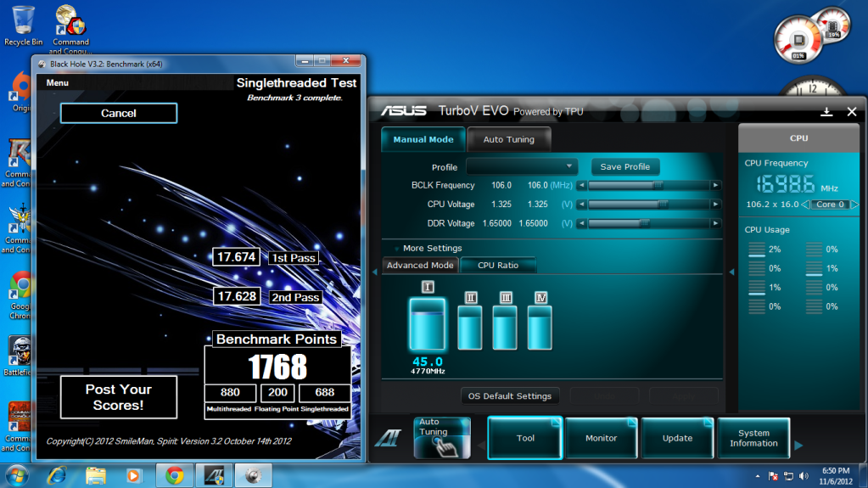
Task: Click the 17.674 1st Pass value
Action: pyautogui.click(x=237, y=257)
